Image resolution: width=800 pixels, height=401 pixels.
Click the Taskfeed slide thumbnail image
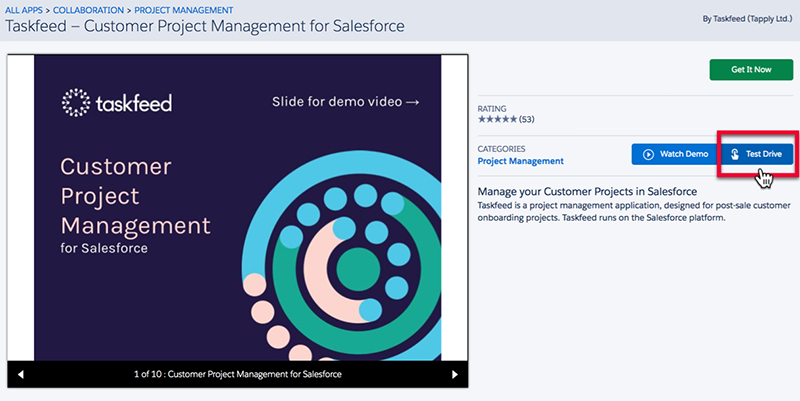coord(237,208)
